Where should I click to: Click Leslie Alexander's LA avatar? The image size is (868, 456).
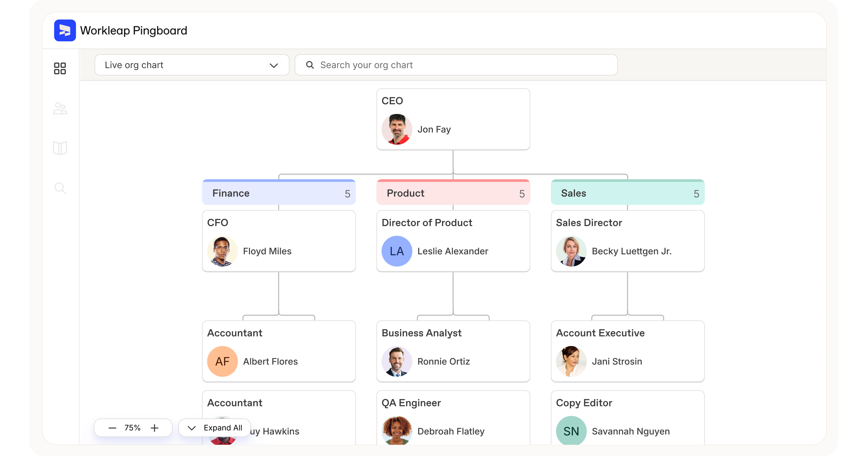click(397, 251)
